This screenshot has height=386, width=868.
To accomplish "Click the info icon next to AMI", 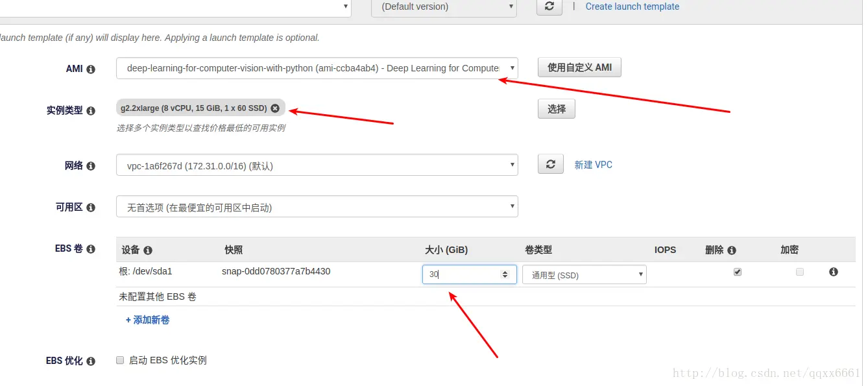I will [91, 69].
